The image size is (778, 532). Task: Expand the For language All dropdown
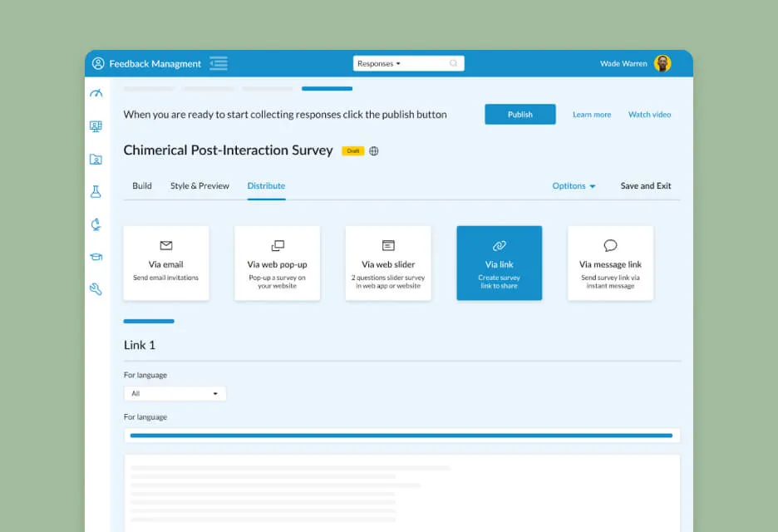(x=175, y=394)
